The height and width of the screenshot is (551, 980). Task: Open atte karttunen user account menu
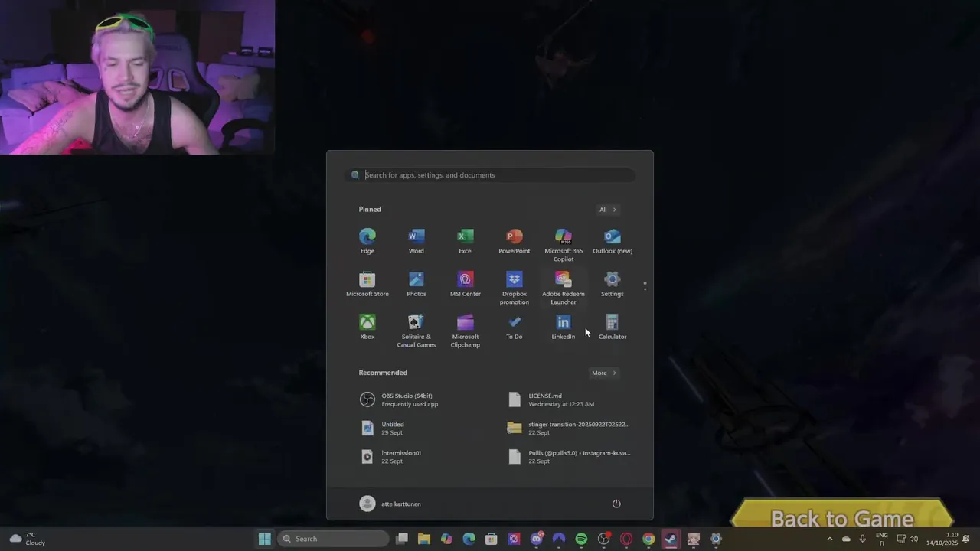click(x=390, y=504)
